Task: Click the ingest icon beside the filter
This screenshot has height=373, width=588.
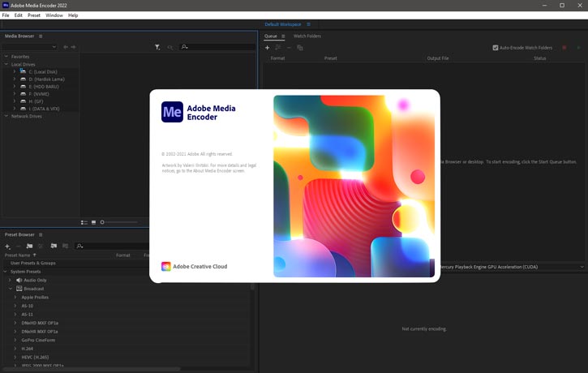Action: (x=170, y=47)
